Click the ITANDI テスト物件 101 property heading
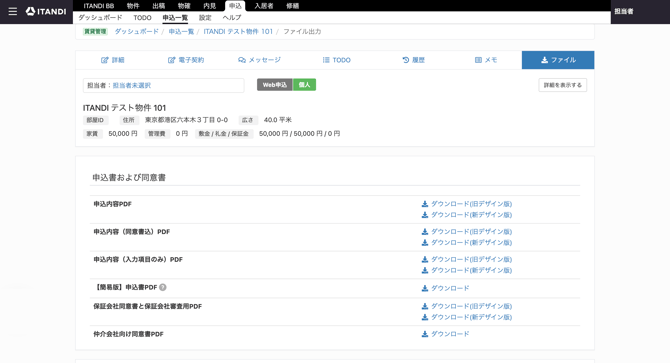 pyautogui.click(x=124, y=108)
